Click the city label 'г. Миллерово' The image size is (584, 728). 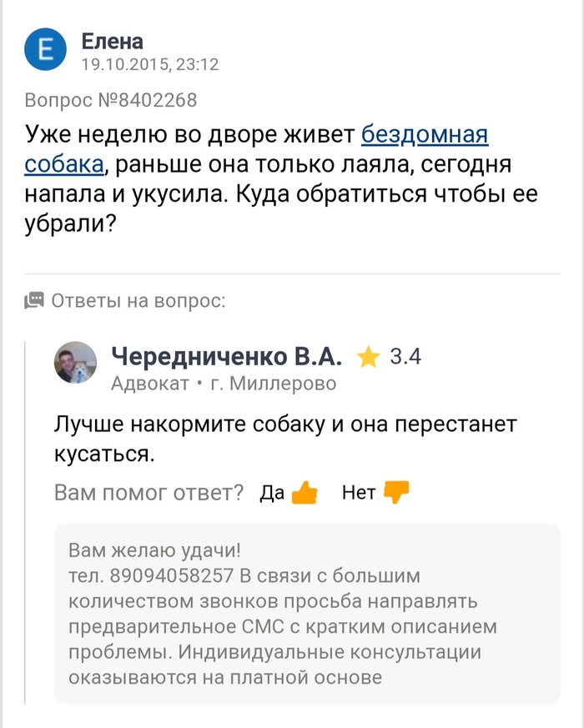click(x=249, y=384)
